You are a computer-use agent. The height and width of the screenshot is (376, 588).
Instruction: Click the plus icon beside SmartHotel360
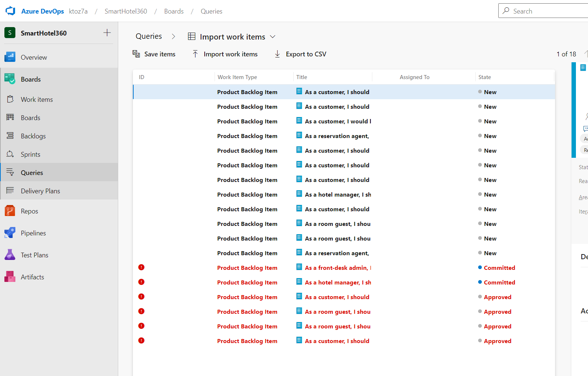[x=107, y=33]
